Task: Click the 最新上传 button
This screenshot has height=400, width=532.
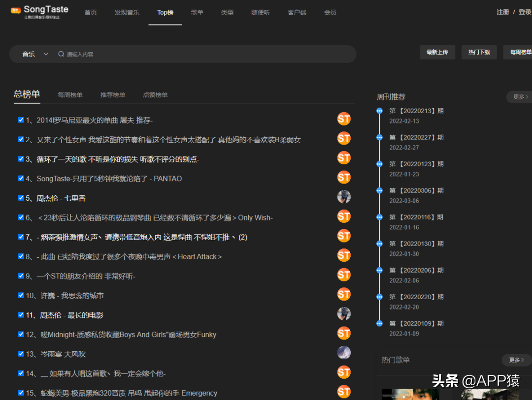Action: [x=437, y=52]
